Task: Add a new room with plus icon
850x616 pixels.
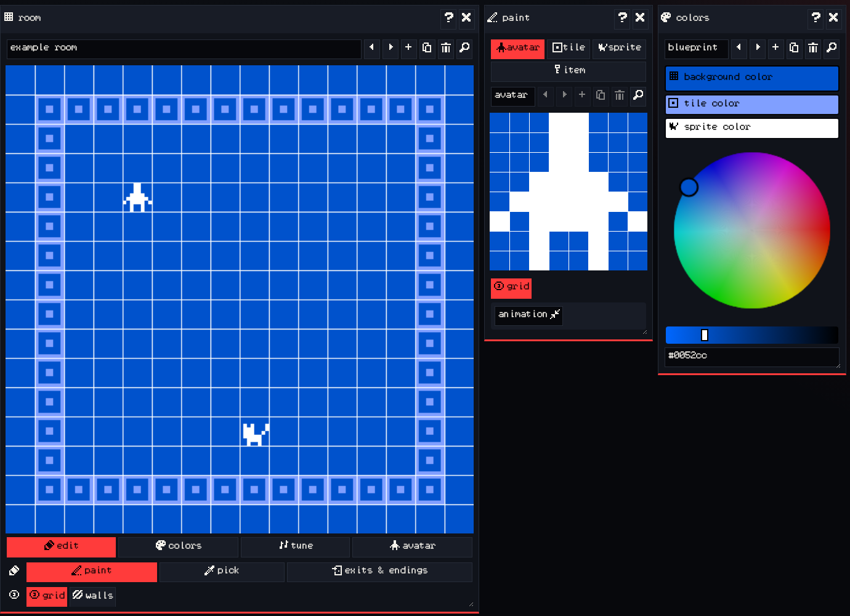Action: point(408,48)
